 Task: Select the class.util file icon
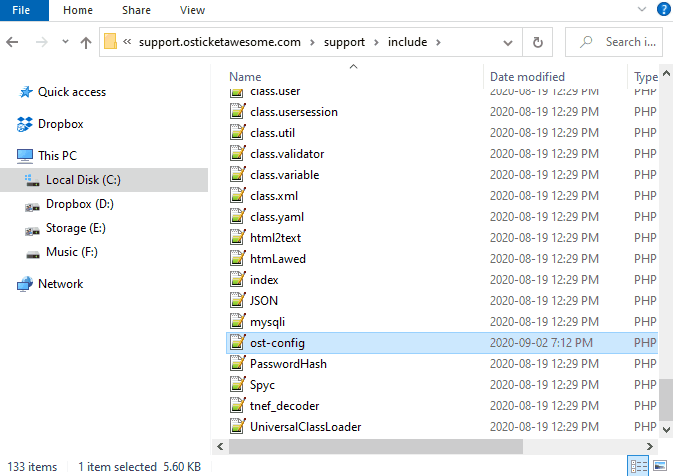pos(237,133)
